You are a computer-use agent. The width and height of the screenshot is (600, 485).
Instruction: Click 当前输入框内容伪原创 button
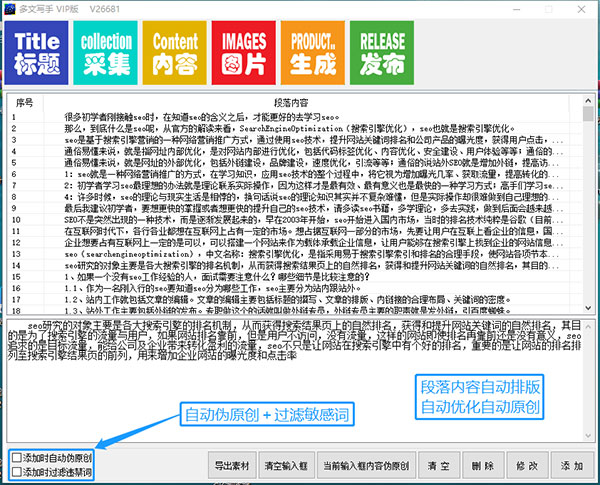tap(366, 465)
